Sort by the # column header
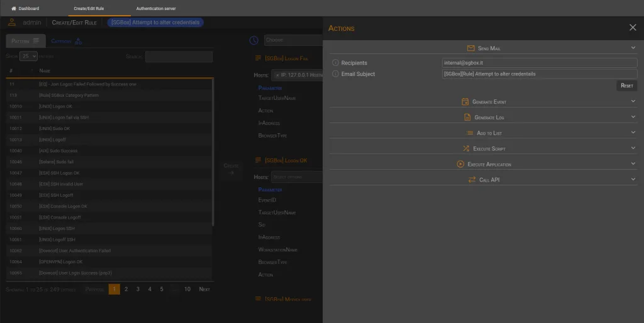Screen dimensions: 644x323 11,70
